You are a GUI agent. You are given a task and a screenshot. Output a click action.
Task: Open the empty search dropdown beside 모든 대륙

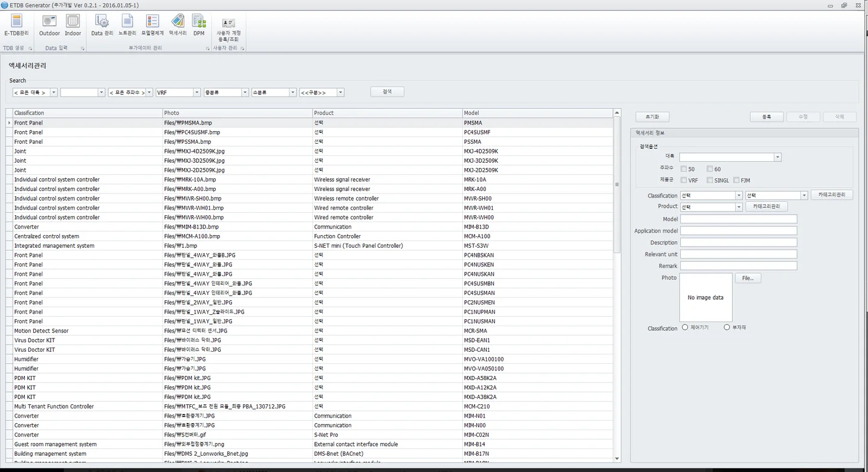(102, 92)
